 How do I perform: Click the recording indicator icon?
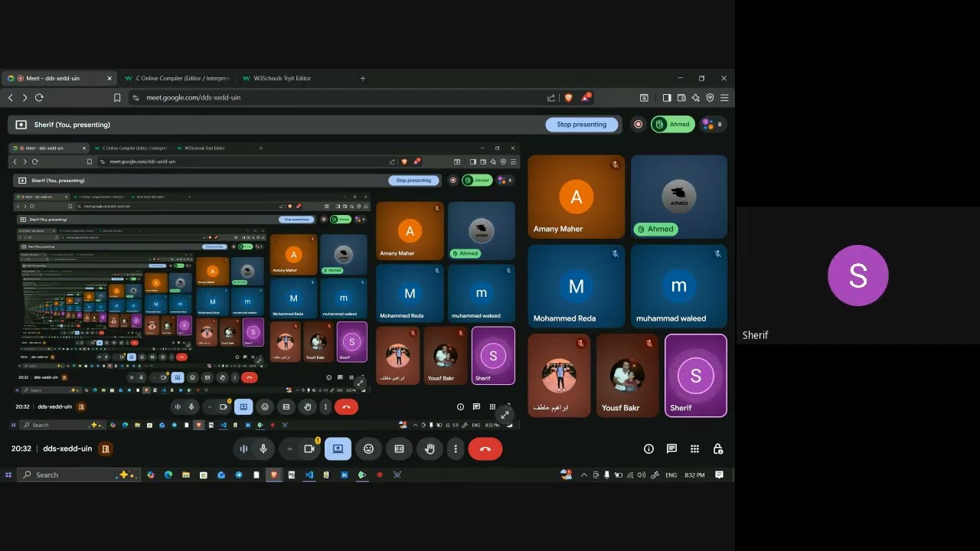pyautogui.click(x=638, y=124)
